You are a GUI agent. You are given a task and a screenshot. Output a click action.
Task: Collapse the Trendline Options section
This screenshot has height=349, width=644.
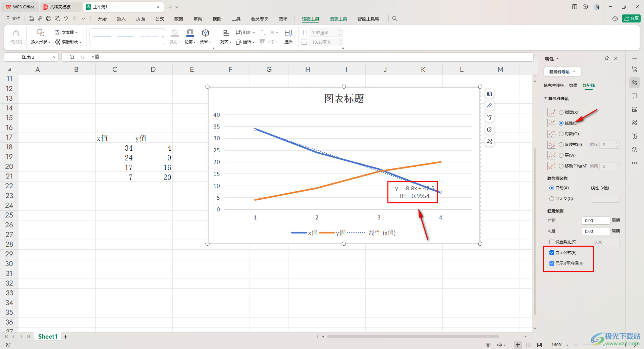[x=545, y=98]
